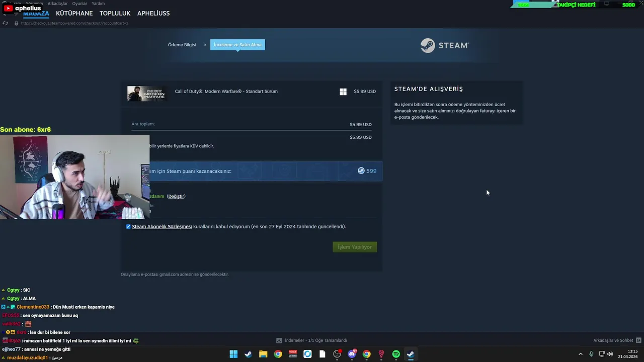
Task: Open the Windows Start menu
Action: [233, 354]
